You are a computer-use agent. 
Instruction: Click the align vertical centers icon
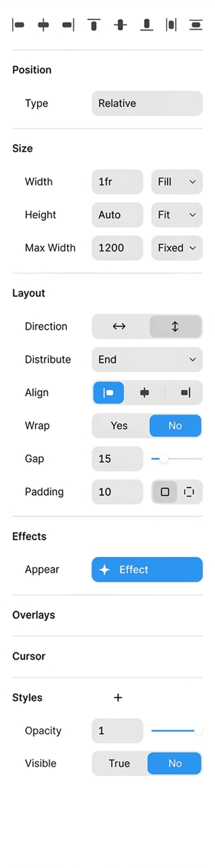pyautogui.click(x=120, y=25)
